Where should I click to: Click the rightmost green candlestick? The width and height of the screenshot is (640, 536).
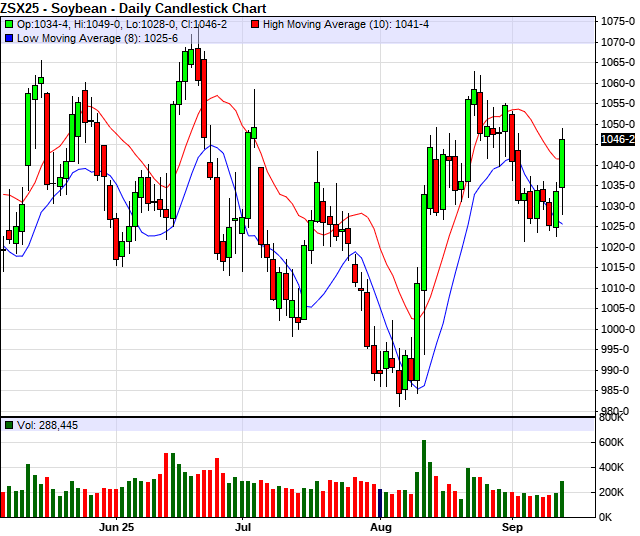pos(562,163)
